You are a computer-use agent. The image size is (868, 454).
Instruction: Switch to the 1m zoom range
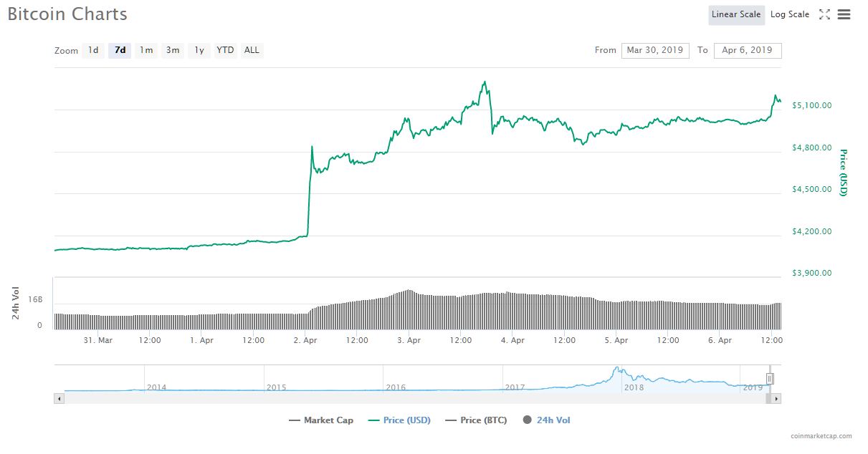point(146,50)
